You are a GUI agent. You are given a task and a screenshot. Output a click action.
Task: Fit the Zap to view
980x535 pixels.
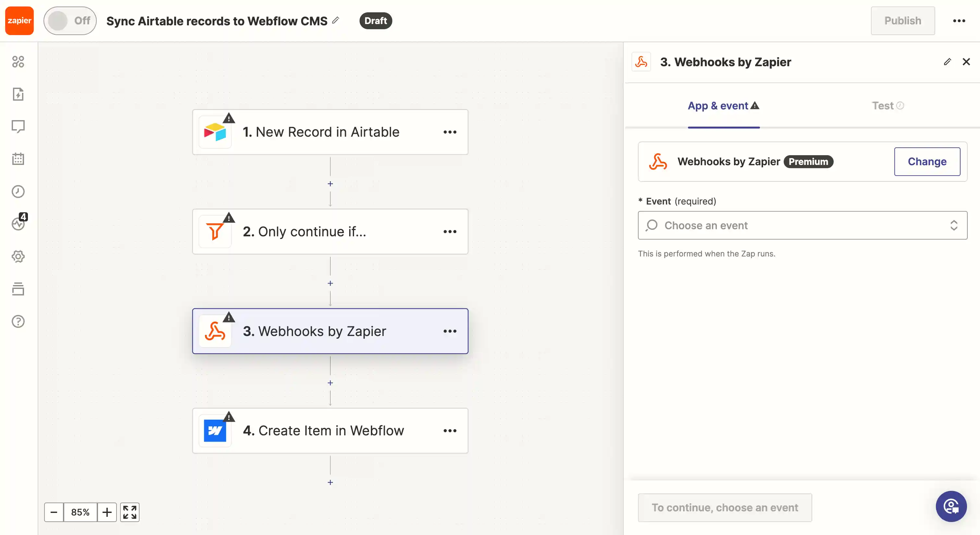[130, 512]
